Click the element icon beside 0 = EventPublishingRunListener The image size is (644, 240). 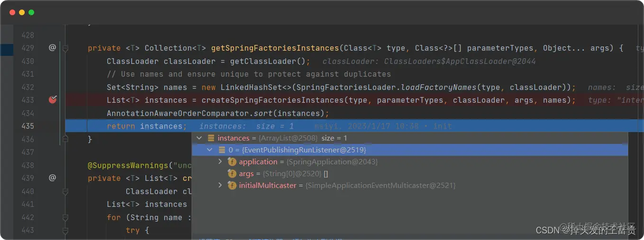221,150
